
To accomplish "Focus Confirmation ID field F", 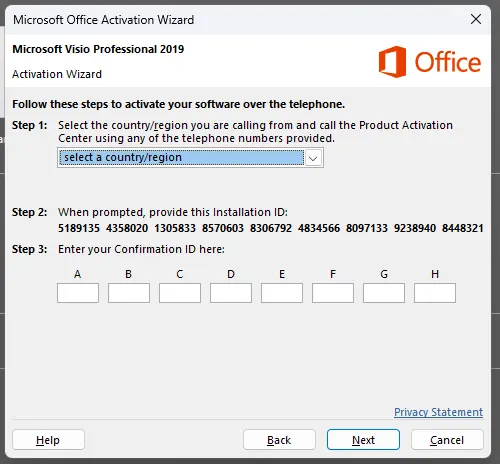I will [333, 293].
